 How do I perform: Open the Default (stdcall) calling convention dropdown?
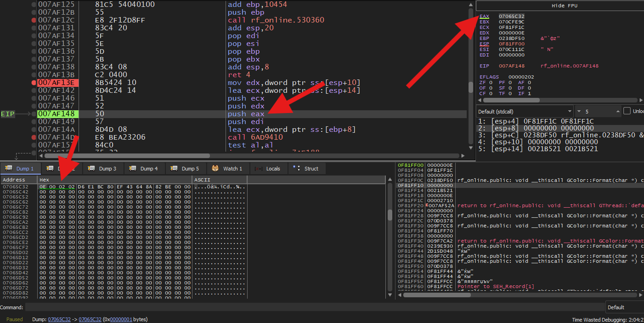tap(525, 111)
